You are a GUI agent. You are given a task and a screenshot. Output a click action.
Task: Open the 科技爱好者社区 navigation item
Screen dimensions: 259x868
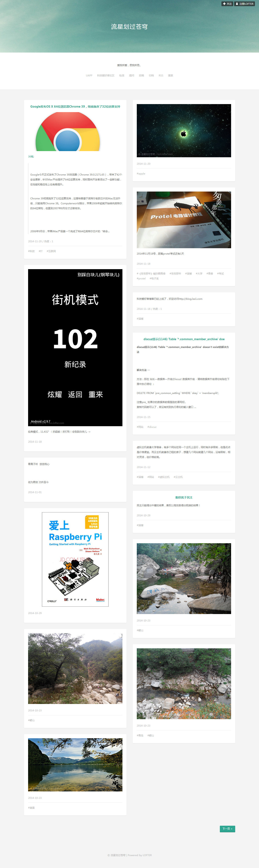(x=106, y=76)
